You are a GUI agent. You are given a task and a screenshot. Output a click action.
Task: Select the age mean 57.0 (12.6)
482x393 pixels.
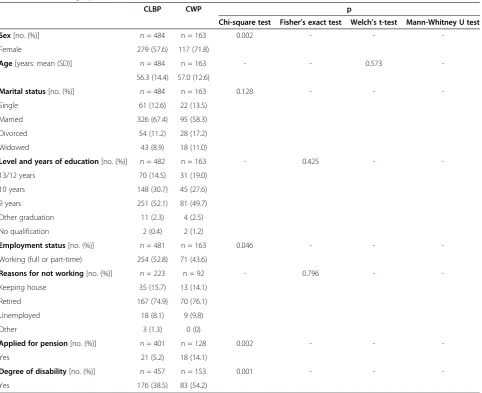tap(194, 77)
